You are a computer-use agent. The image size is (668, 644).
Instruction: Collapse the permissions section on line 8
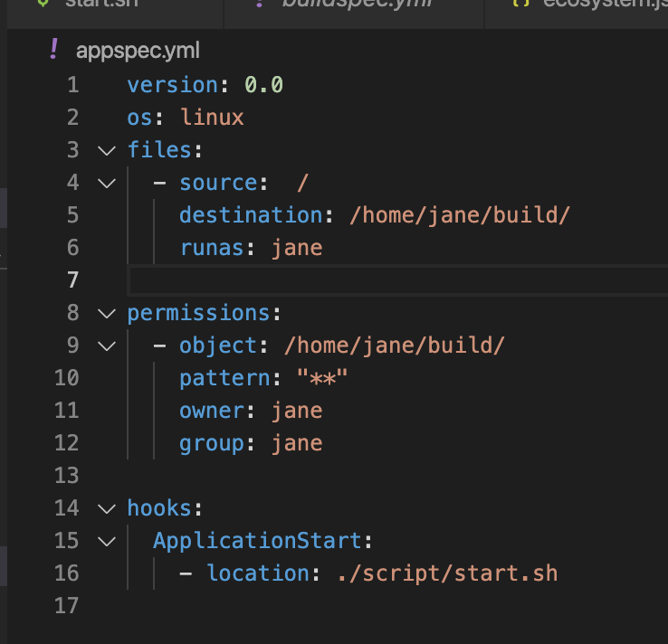pos(107,314)
